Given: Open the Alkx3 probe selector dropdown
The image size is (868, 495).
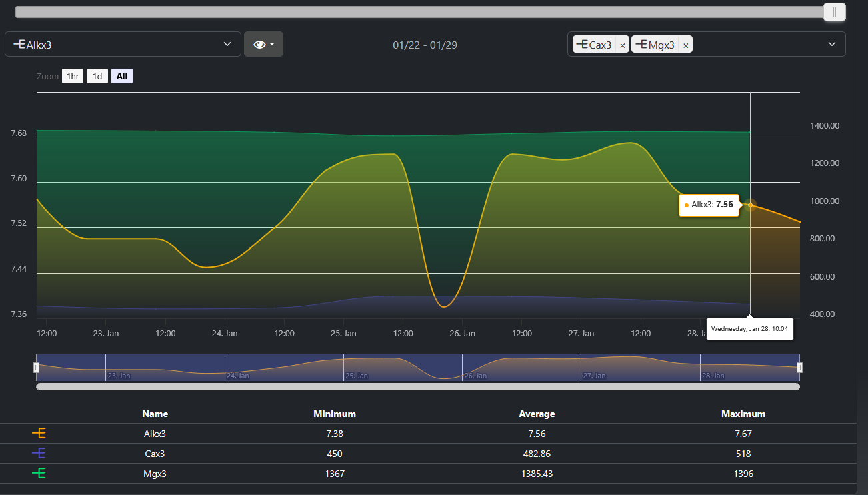Looking at the screenshot, I should (x=123, y=44).
